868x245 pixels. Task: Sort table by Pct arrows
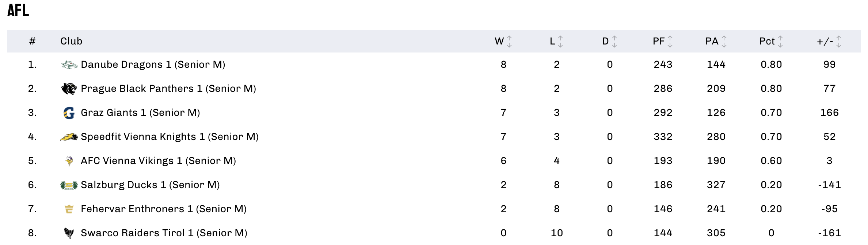780,42
